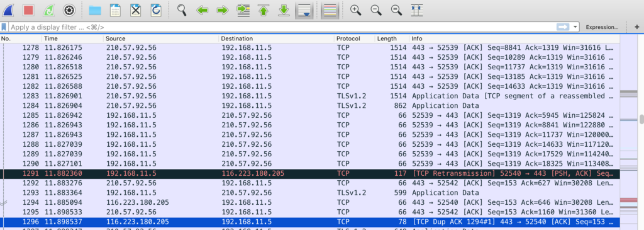This screenshot has height=230, width=644.
Task: Go to specified packet icon
Action: tap(243, 10)
